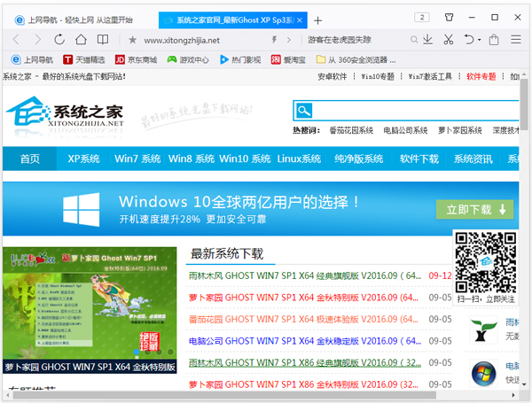The height and width of the screenshot is (403, 532).
Task: Close the 系统之家官网 tab
Action: (300, 20)
